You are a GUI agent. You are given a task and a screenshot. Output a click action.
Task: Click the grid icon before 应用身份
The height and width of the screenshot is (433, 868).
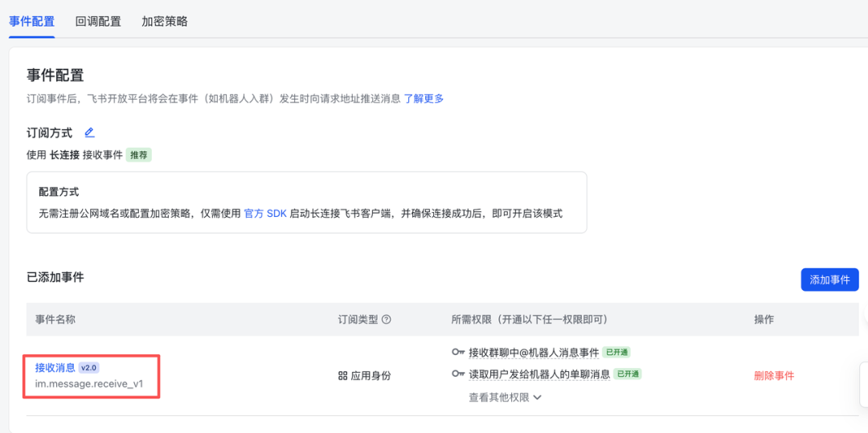(342, 376)
